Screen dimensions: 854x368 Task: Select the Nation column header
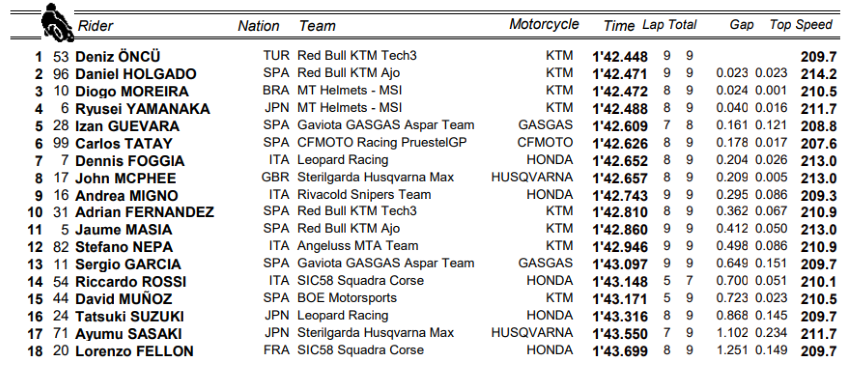[x=259, y=26]
